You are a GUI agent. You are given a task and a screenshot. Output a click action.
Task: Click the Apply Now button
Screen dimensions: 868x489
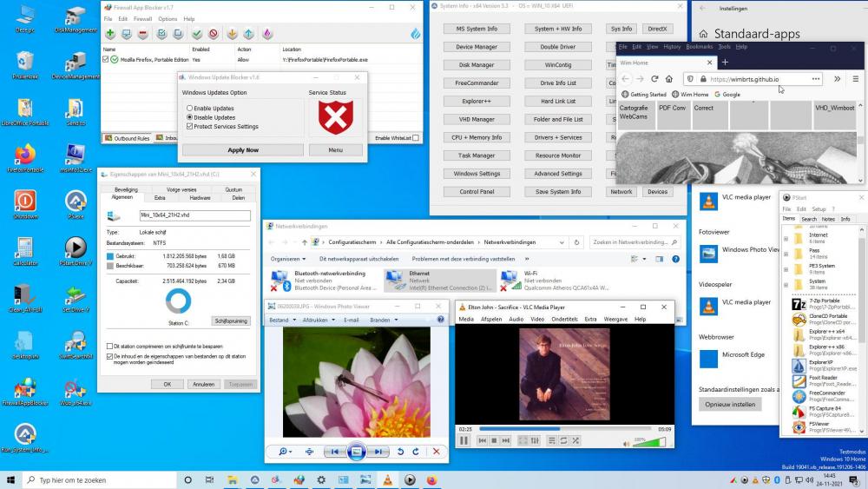(242, 150)
